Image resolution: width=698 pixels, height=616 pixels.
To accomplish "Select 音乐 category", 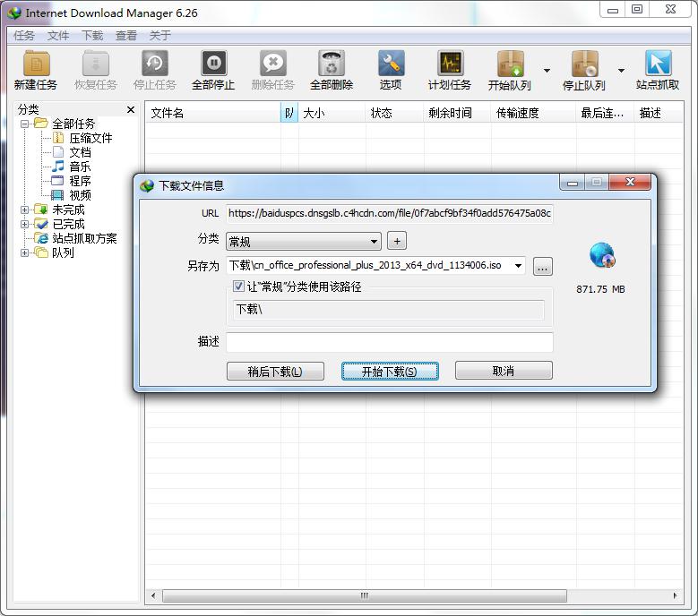I will pos(80,167).
